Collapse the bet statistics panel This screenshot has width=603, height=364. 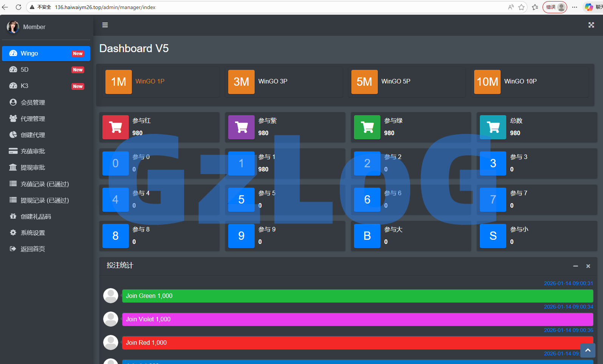[x=575, y=266]
